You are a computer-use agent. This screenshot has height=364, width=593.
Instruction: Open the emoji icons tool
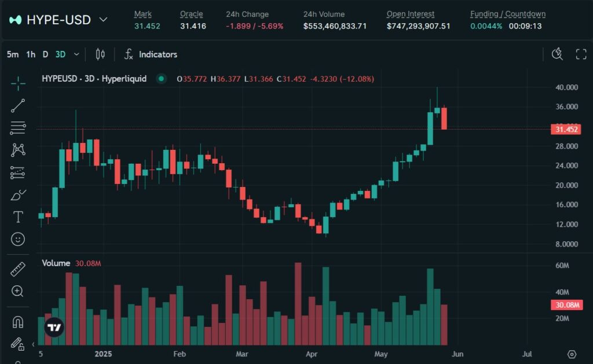18,239
